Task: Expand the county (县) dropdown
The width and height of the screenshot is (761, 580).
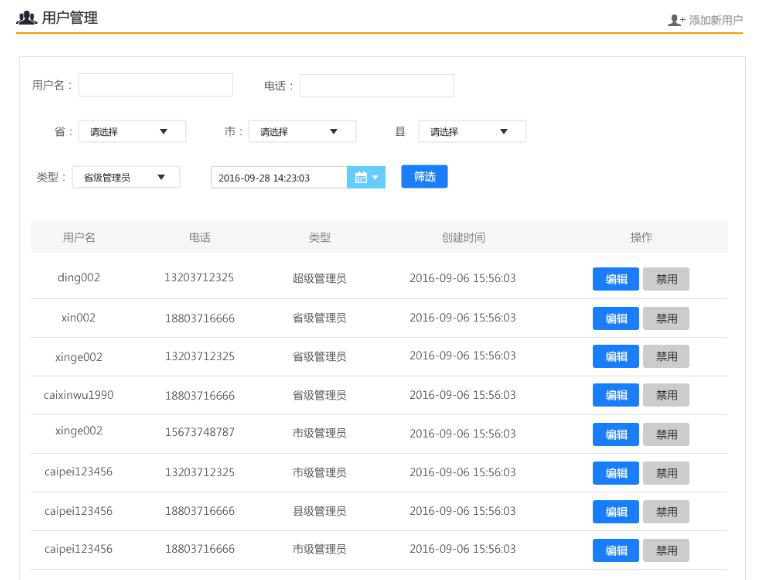Action: point(472,132)
